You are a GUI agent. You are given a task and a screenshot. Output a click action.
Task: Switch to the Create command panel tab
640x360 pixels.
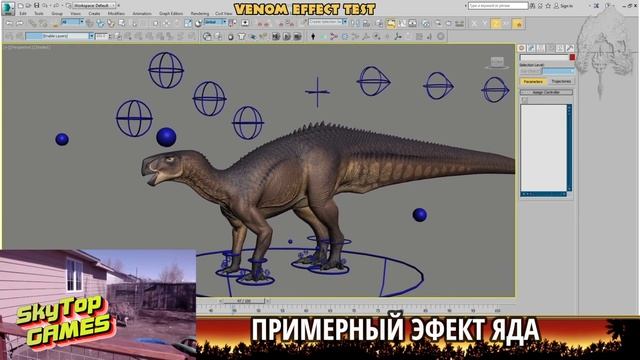coord(522,48)
